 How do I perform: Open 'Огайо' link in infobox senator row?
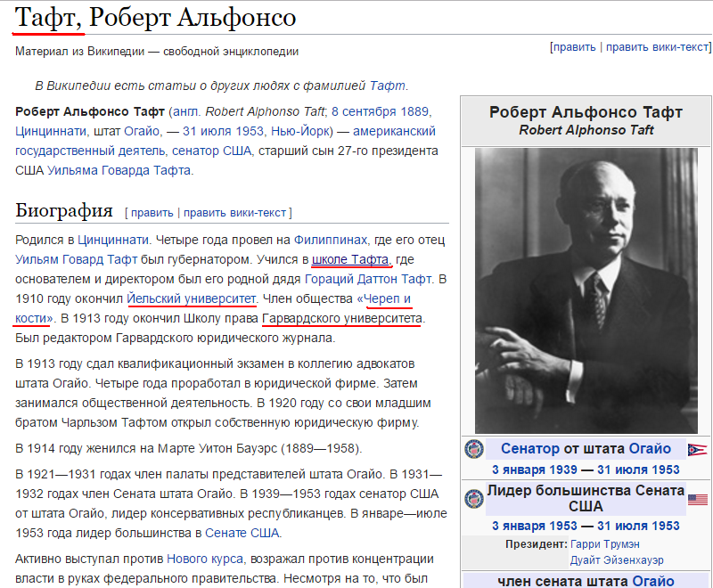click(650, 449)
